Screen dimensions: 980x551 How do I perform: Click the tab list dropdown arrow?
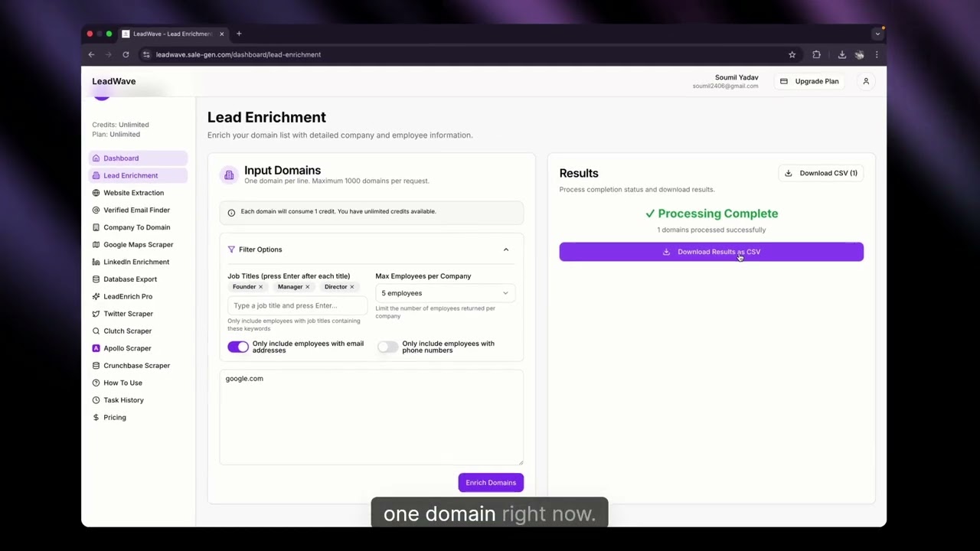tap(877, 34)
